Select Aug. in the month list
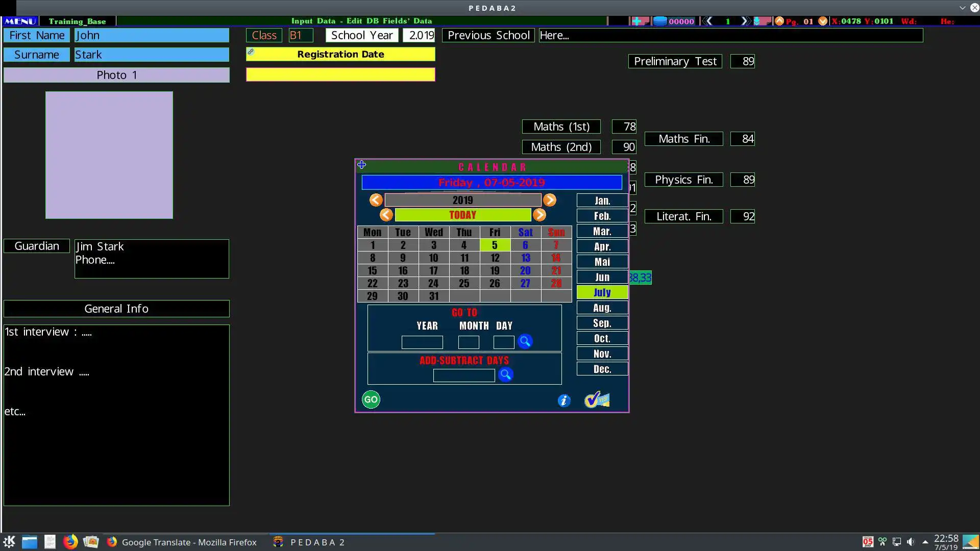 point(602,308)
